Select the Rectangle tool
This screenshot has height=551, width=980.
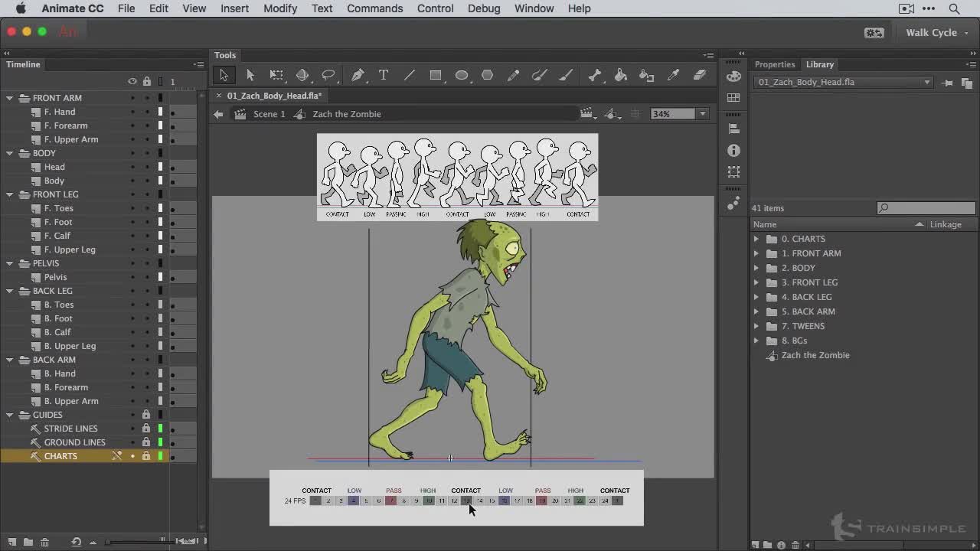point(436,75)
